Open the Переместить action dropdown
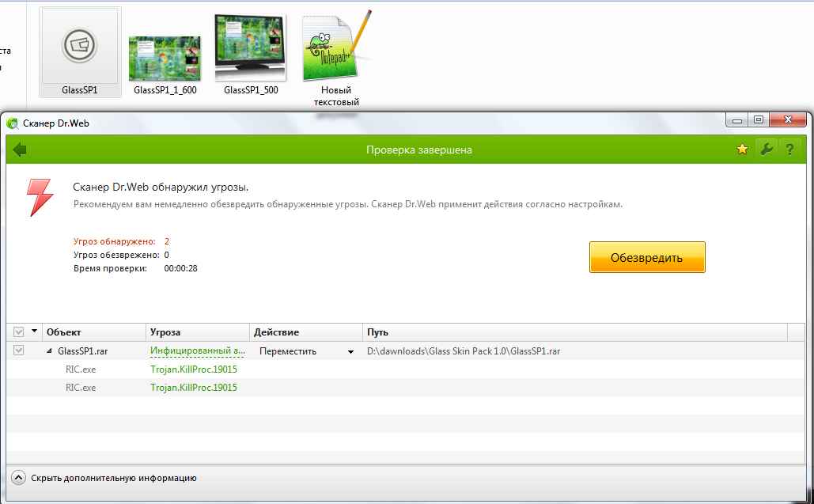Image resolution: width=814 pixels, height=504 pixels. coord(350,352)
